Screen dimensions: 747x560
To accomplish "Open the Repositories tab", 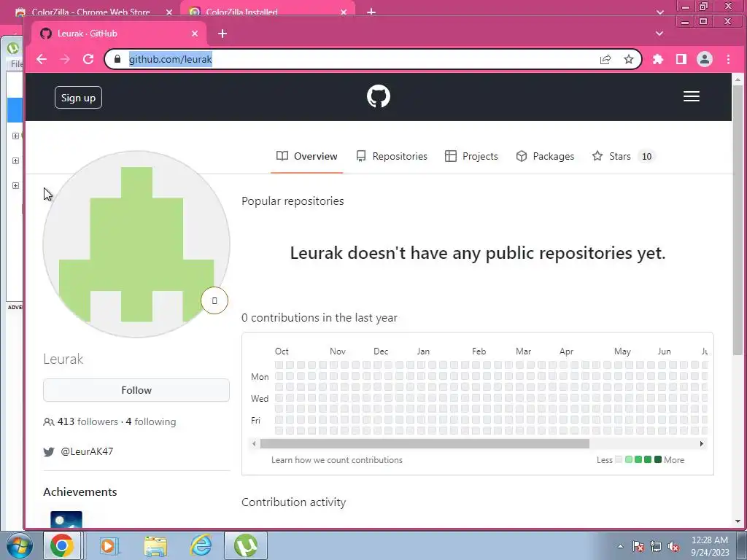I will click(392, 156).
